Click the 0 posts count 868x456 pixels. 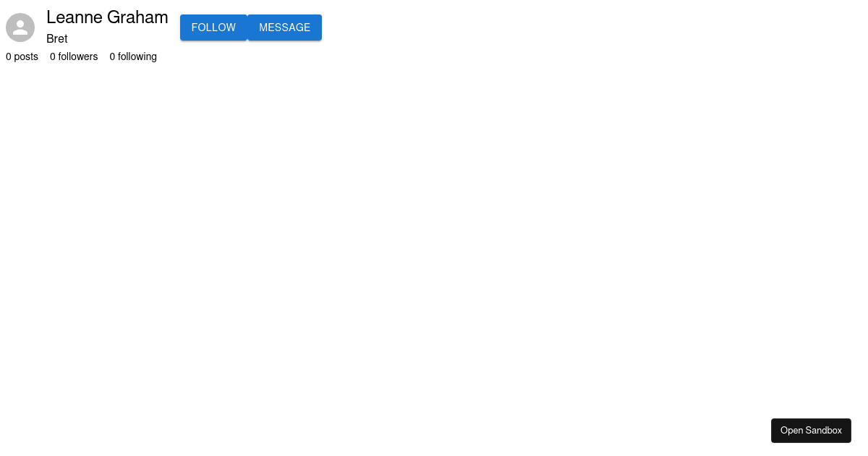coord(22,56)
